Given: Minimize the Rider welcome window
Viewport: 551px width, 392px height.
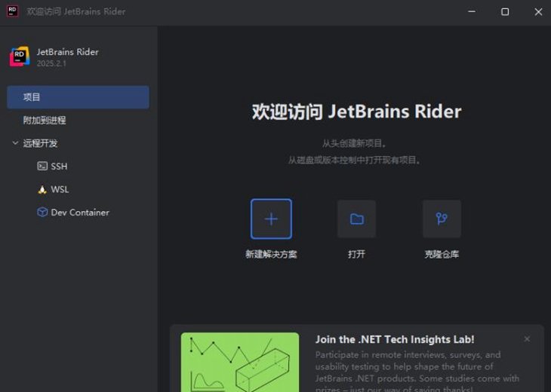Looking at the screenshot, I should (x=472, y=11).
